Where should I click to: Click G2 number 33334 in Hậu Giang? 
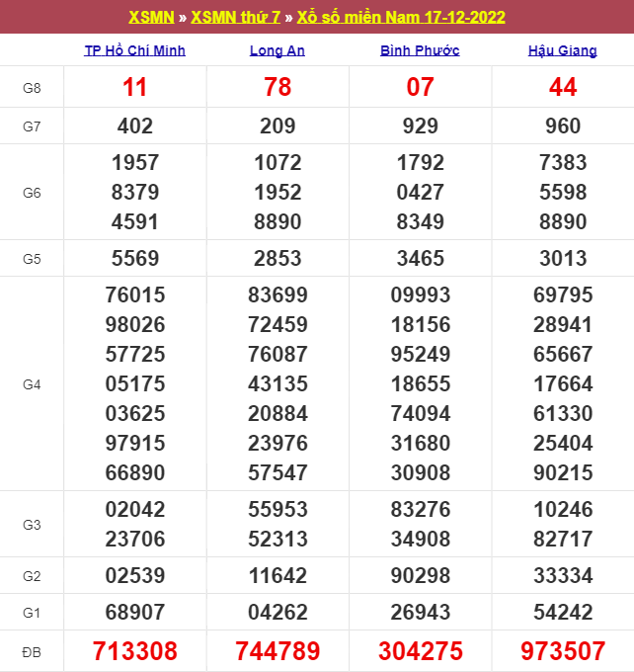coord(562,575)
